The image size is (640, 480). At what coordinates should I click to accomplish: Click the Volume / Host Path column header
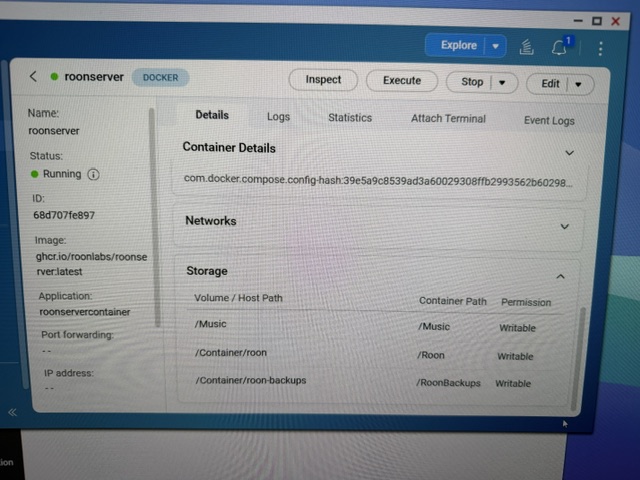[238, 298]
